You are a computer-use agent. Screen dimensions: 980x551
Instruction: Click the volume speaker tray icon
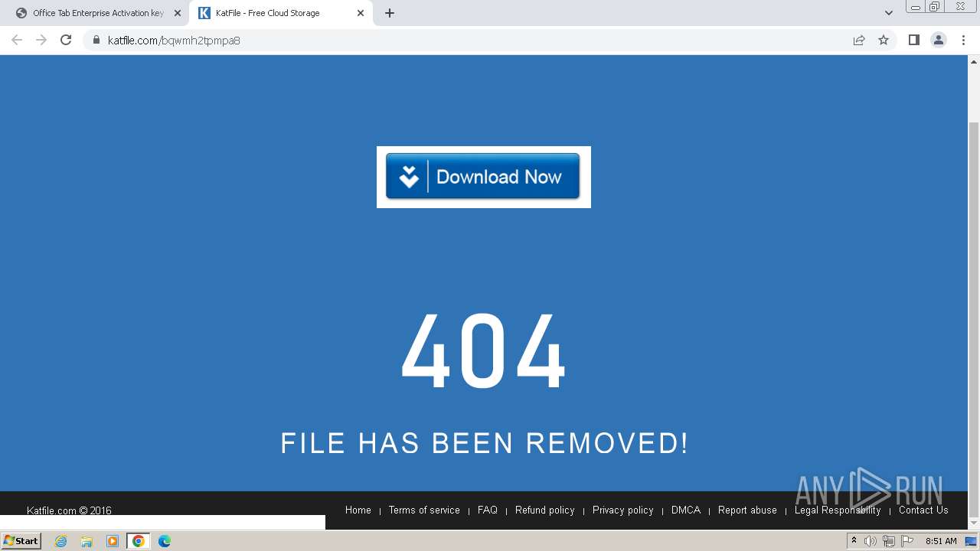(x=871, y=541)
